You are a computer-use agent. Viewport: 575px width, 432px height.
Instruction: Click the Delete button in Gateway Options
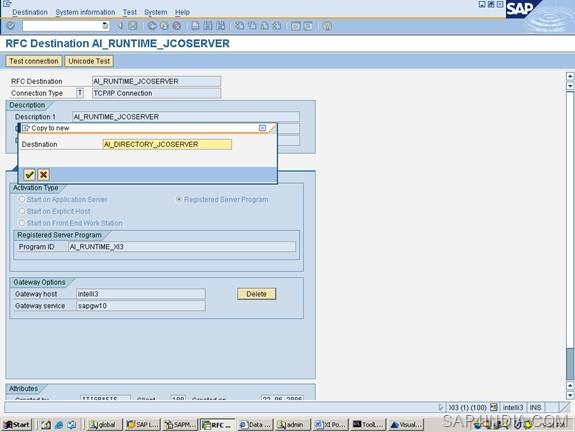pos(256,294)
